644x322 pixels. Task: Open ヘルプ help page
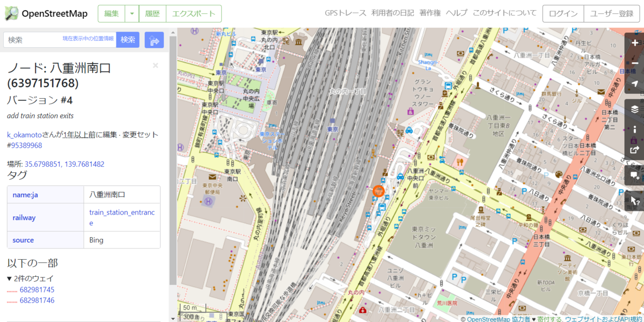coord(457,13)
